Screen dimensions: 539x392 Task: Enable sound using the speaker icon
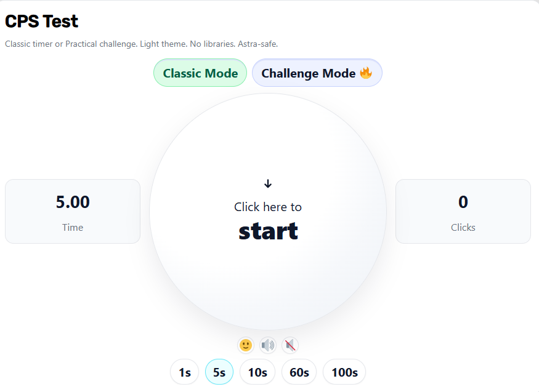point(267,345)
